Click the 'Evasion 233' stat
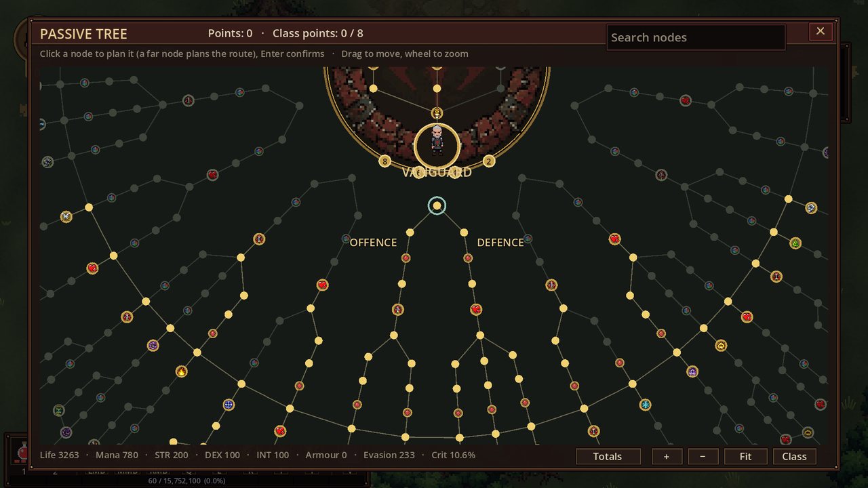The image size is (868, 488). point(389,455)
